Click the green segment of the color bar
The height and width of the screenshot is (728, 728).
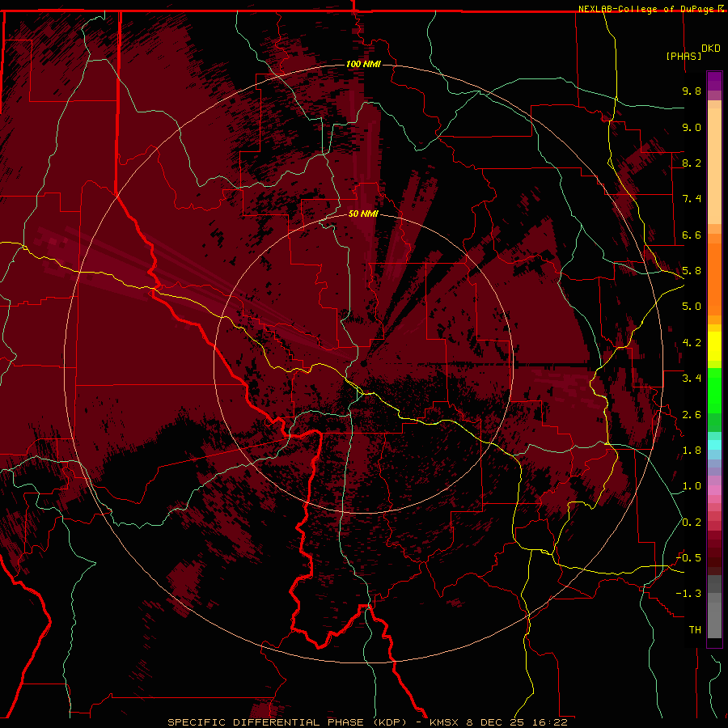[x=714, y=392]
